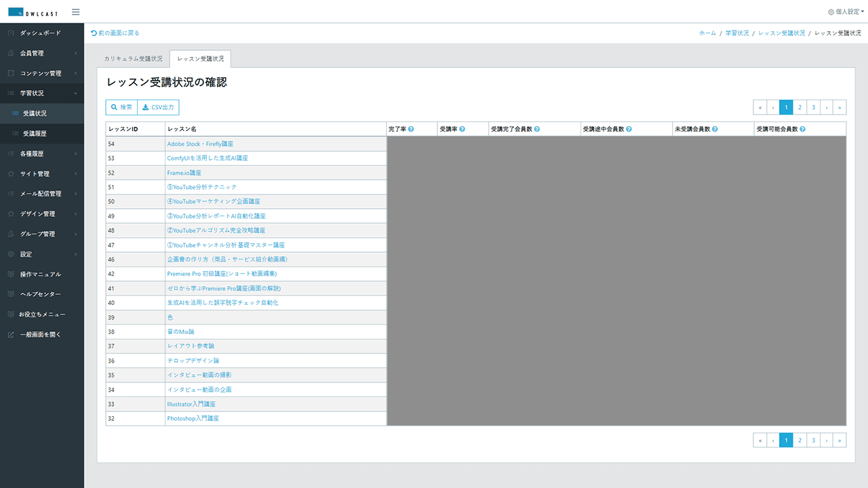Click help icon next to 完了率
Viewport: 868px width, 488px height.
[411, 129]
